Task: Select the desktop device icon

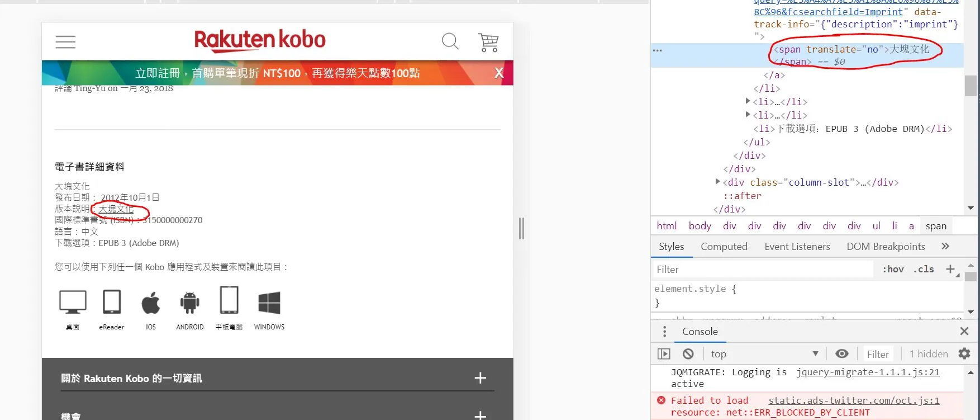Action: pyautogui.click(x=73, y=303)
